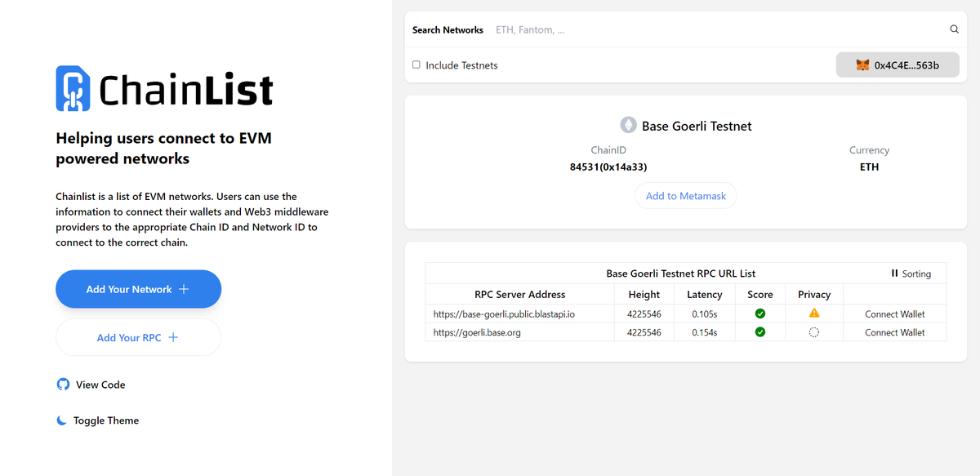This screenshot has width=980, height=476.
Task: Toggle the Include Testnets checkbox
Action: (x=416, y=65)
